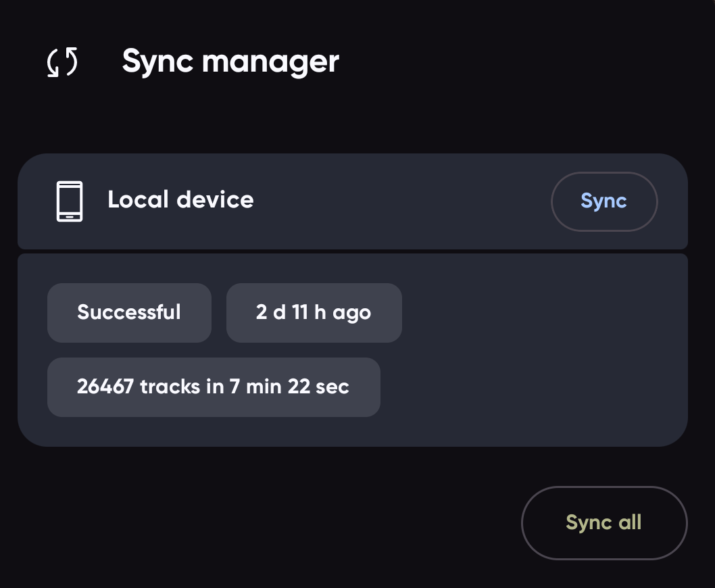
Task: Click the '2 d' part of last sync time
Action: pyautogui.click(x=271, y=312)
